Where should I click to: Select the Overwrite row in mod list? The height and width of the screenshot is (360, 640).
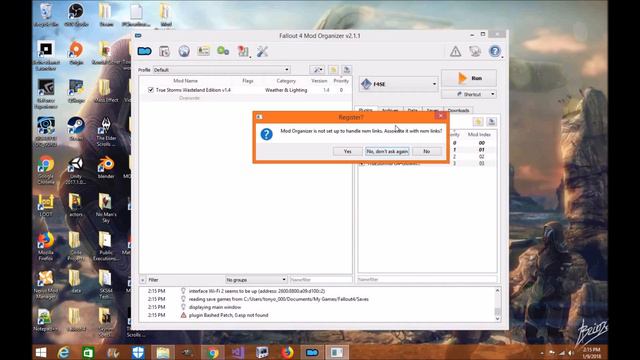coord(245,98)
